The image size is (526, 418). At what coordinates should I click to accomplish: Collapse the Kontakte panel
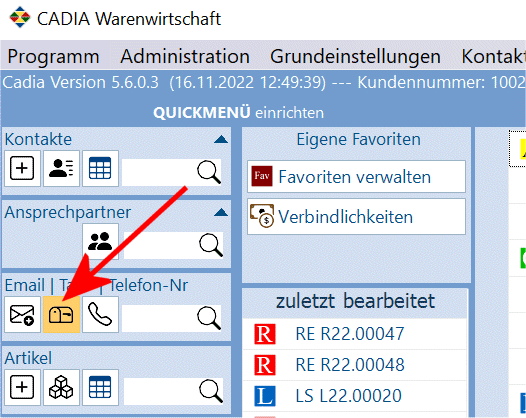point(221,139)
